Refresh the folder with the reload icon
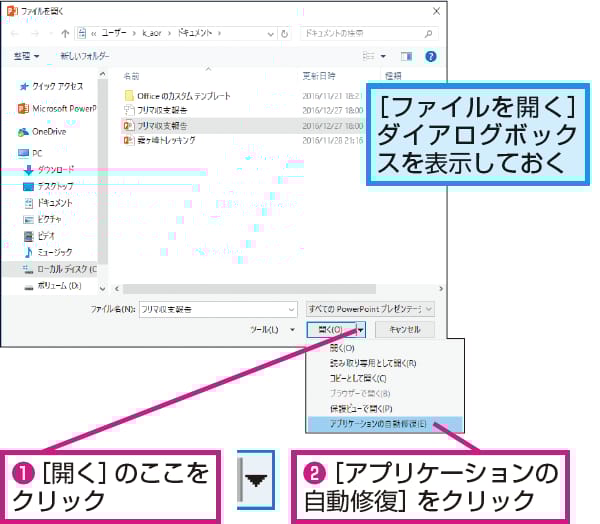Image resolution: width=600 pixels, height=524 pixels. click(x=284, y=34)
